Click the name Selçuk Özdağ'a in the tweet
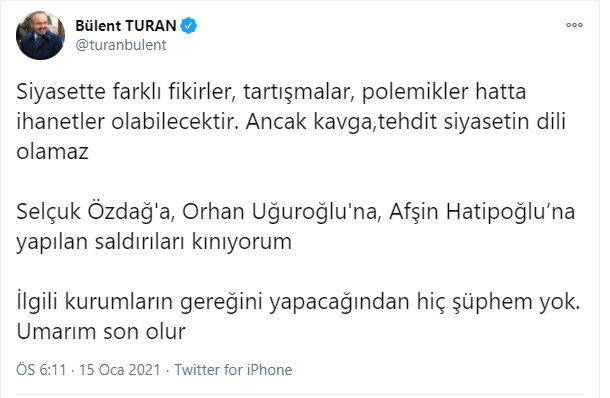 [94, 212]
